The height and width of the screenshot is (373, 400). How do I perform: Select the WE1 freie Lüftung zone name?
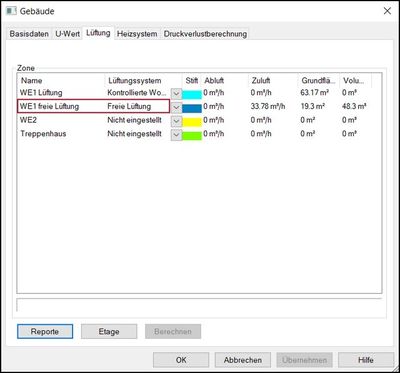(49, 106)
